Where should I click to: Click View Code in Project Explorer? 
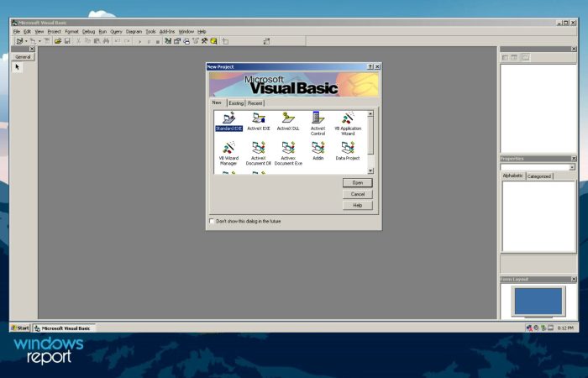click(505, 57)
